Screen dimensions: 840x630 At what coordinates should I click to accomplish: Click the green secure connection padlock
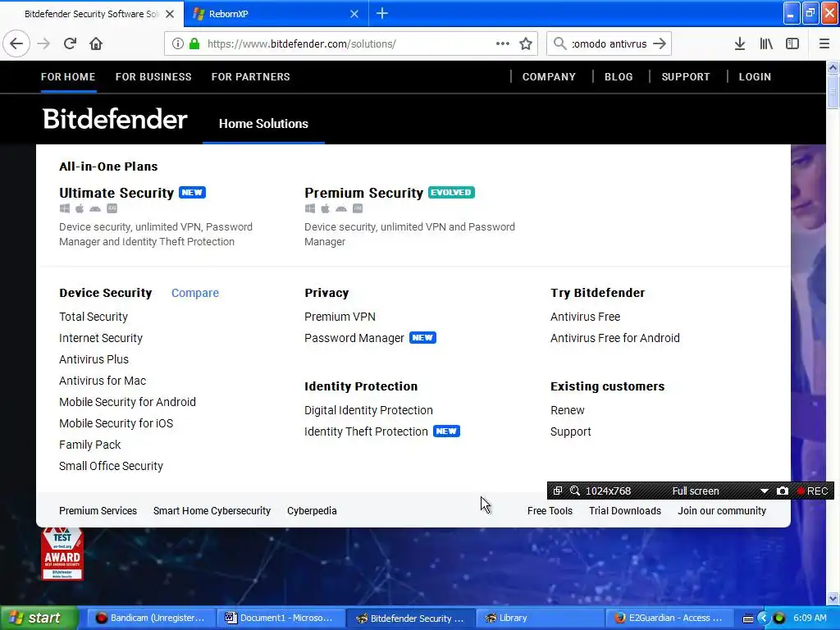(x=194, y=43)
